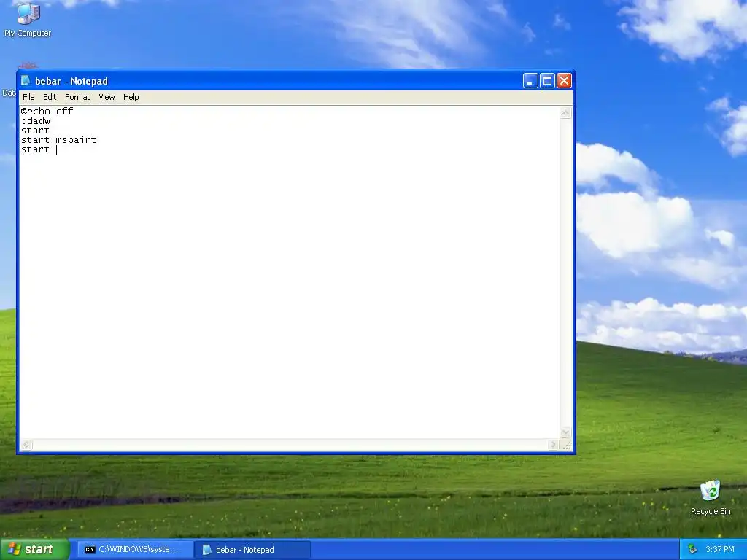Click the Notepad icon in the title bar
The image size is (747, 560).
point(26,81)
